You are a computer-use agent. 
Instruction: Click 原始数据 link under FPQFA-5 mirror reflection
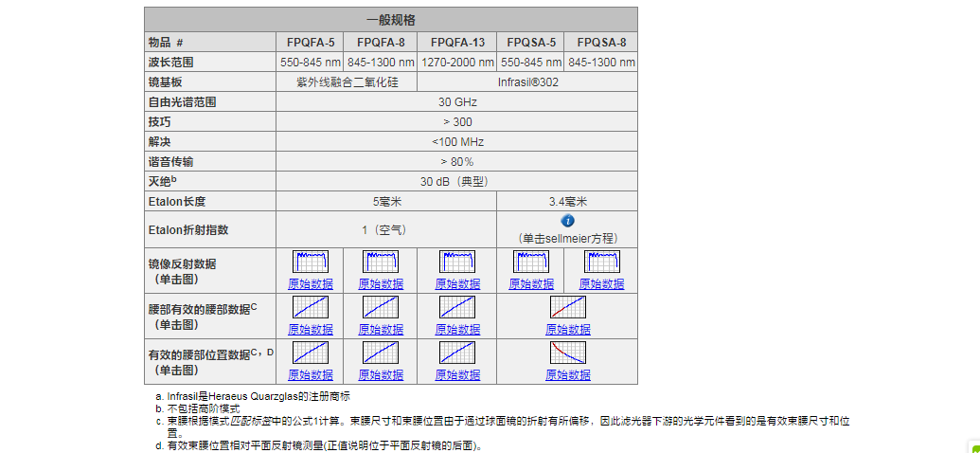coord(311,283)
